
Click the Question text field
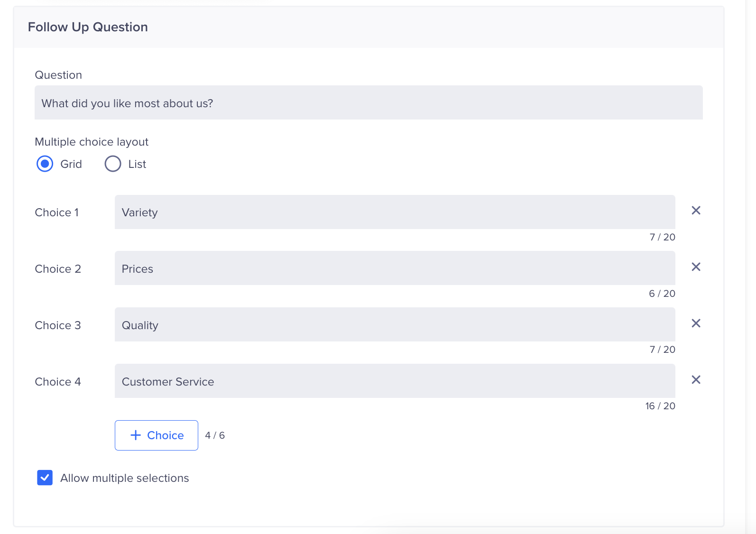pyautogui.click(x=369, y=103)
